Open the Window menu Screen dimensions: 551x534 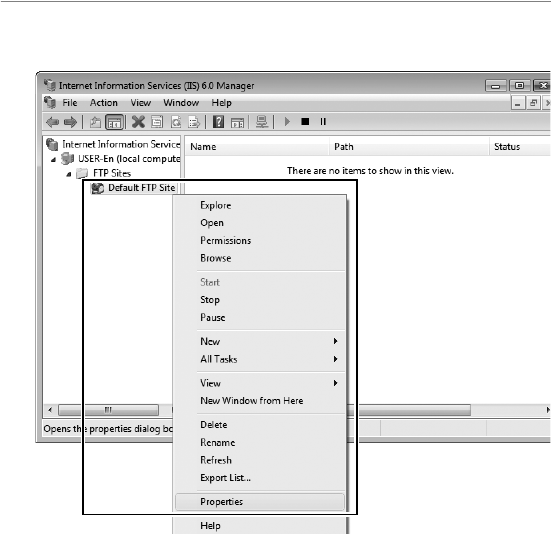(x=181, y=103)
